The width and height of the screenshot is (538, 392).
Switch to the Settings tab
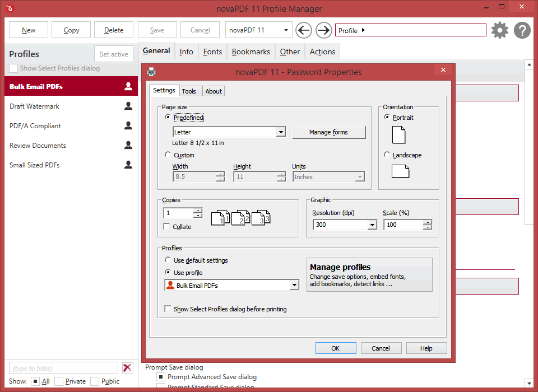click(x=164, y=90)
